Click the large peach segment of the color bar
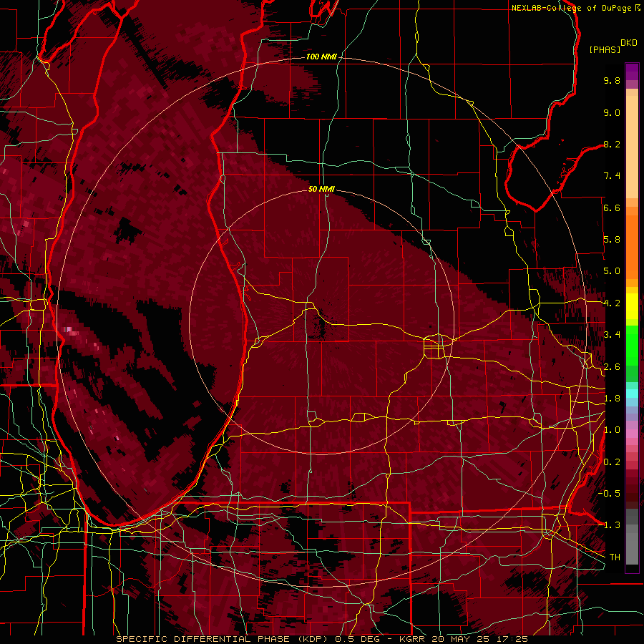The width and height of the screenshot is (644, 644). [x=632, y=147]
